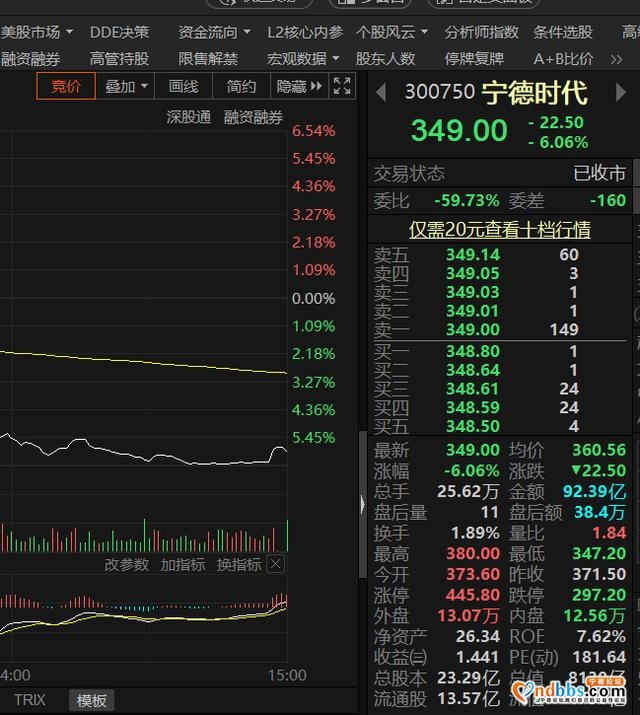Viewport: 640px width, 715px height.
Task: Click 15:00 time marker on chart axis
Action: pyautogui.click(x=287, y=675)
